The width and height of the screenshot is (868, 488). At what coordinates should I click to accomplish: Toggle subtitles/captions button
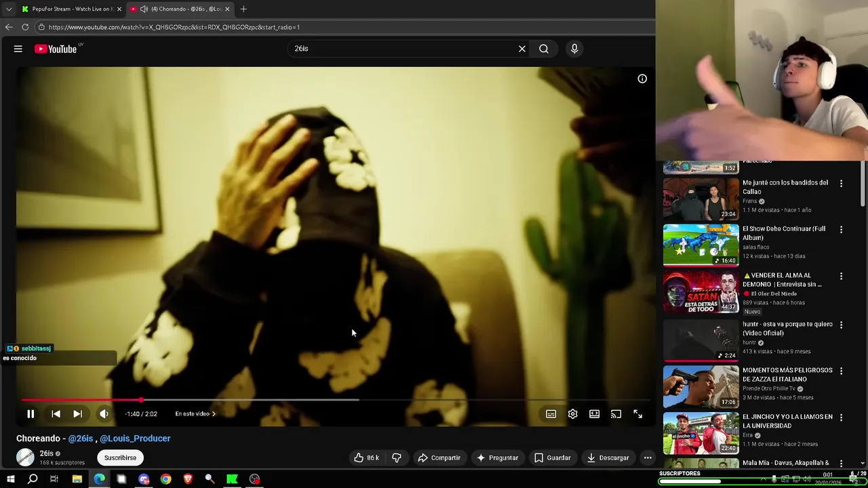[x=551, y=414]
